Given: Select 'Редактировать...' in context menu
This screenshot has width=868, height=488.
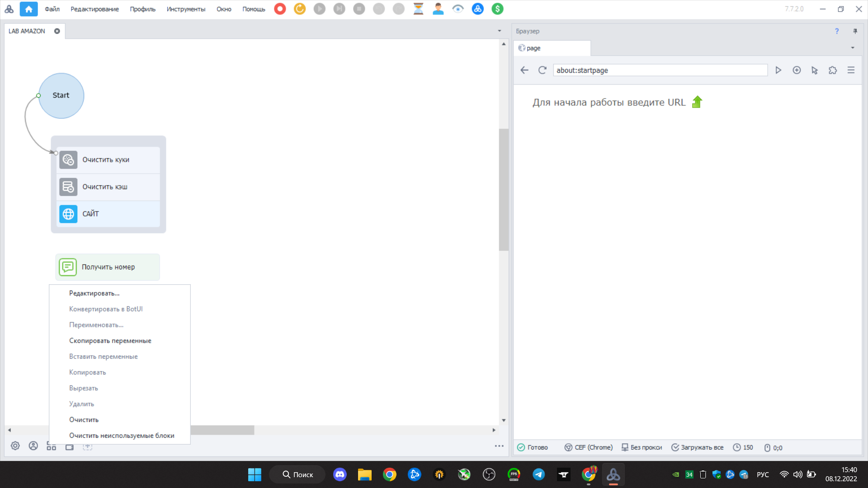Looking at the screenshot, I should [x=94, y=293].
